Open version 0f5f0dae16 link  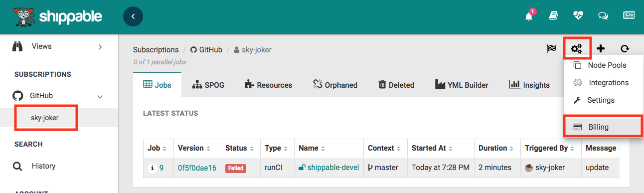(197, 168)
